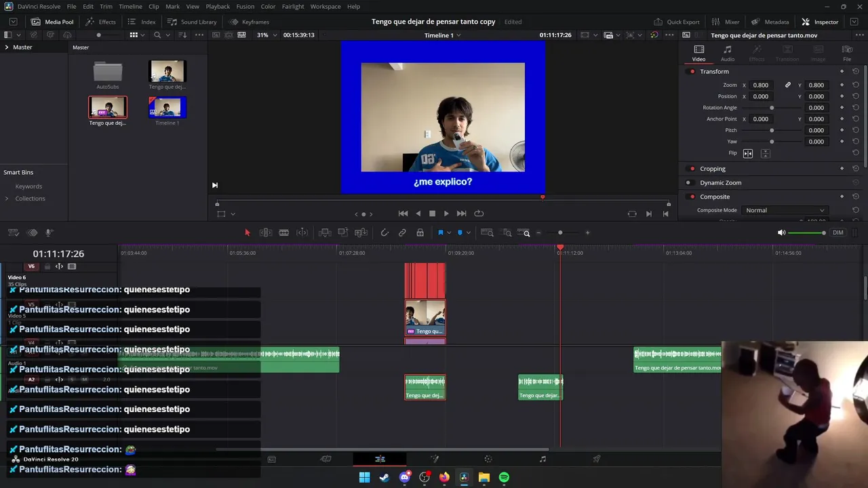Add a blue flag to clip

tap(440, 232)
